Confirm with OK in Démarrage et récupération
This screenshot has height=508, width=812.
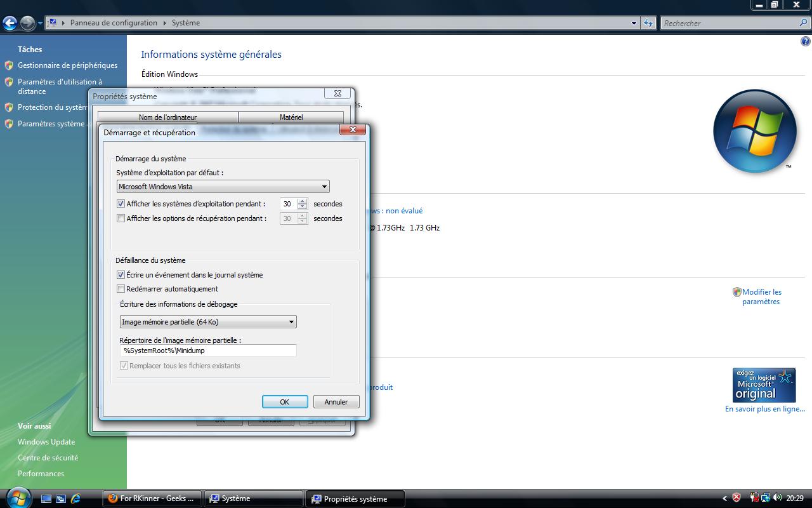tap(285, 402)
